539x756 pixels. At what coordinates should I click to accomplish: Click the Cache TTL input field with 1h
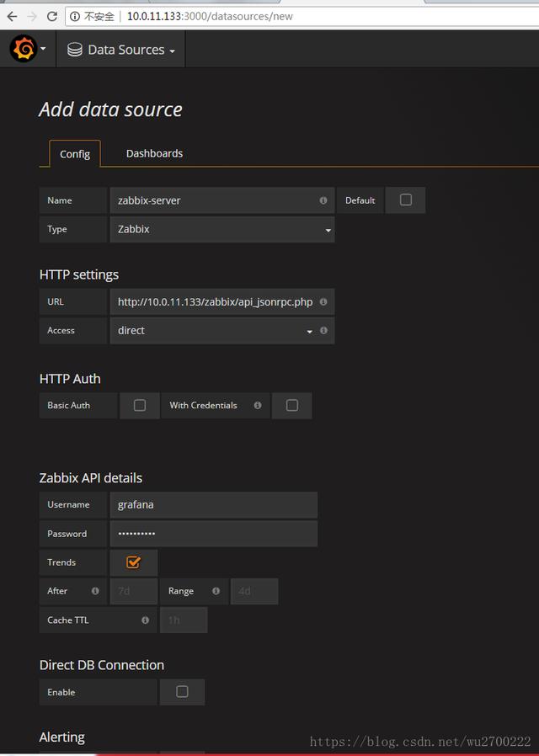(184, 620)
